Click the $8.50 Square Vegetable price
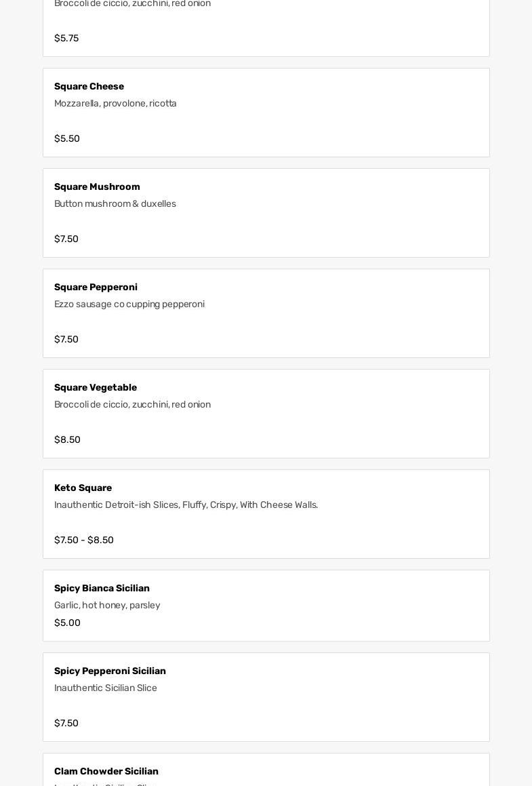Screen dimensions: 532x786 tap(67, 439)
